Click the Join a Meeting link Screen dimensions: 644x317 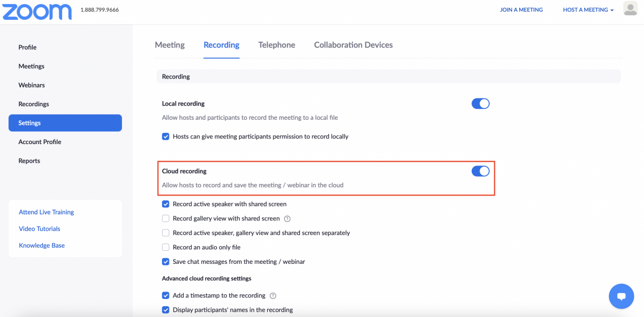tap(521, 10)
